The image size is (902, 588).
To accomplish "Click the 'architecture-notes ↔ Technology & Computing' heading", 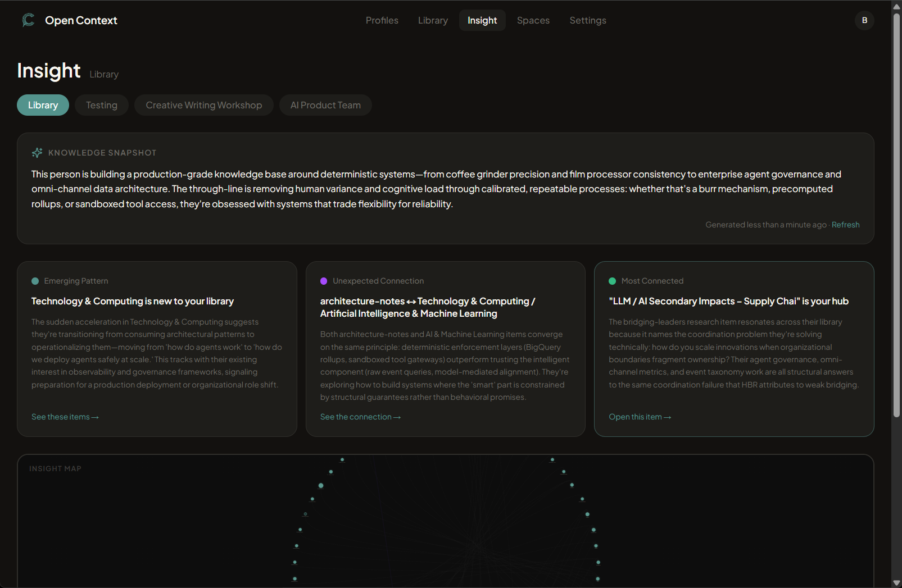I will pyautogui.click(x=428, y=307).
